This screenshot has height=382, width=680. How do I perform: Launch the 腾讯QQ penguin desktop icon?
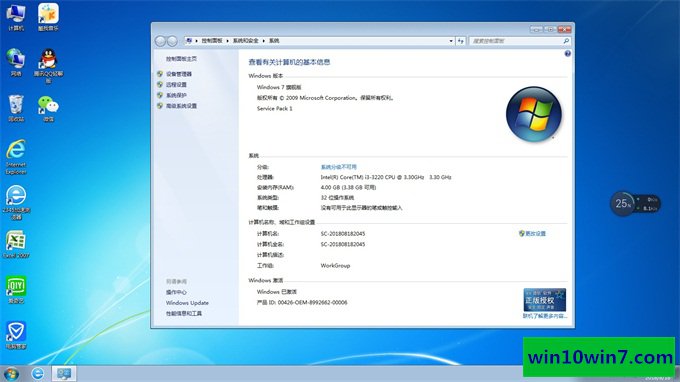pos(48,65)
